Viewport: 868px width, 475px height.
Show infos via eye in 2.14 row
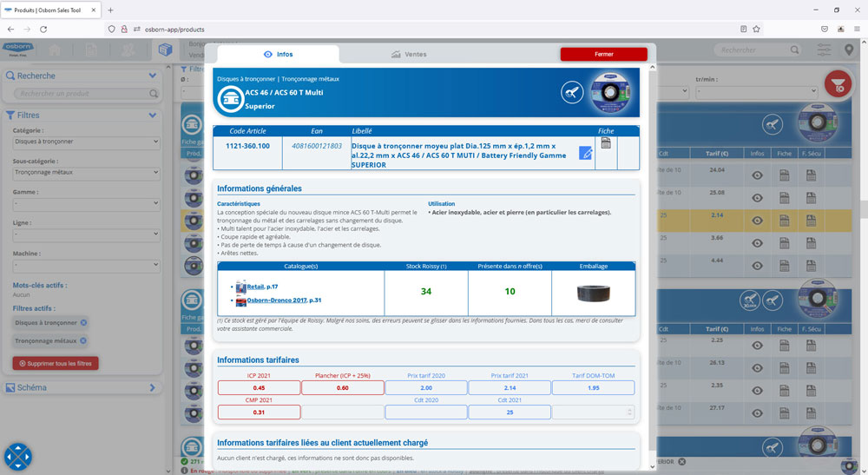pos(757,221)
